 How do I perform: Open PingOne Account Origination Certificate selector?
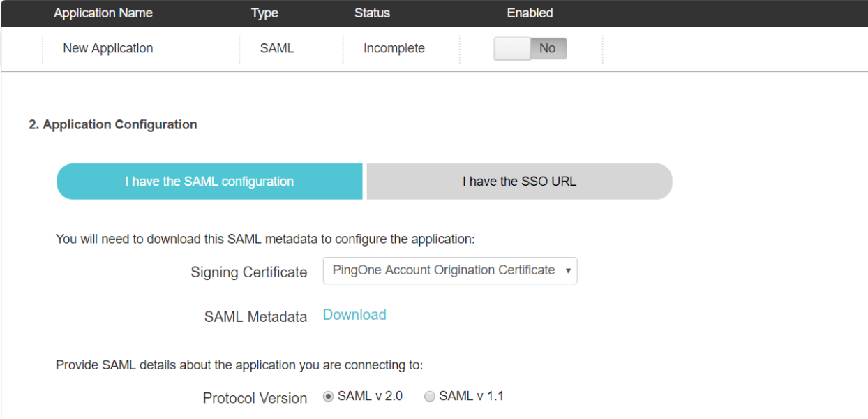450,270
